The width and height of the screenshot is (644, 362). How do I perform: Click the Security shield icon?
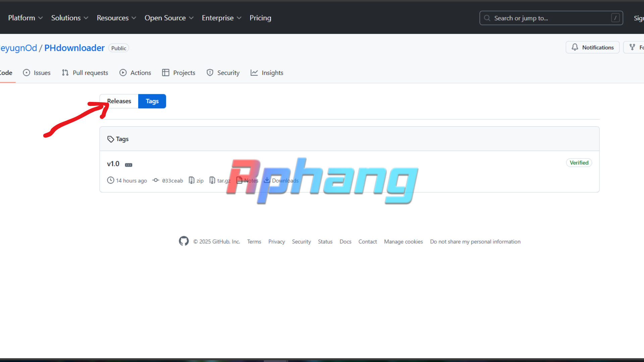coord(210,73)
